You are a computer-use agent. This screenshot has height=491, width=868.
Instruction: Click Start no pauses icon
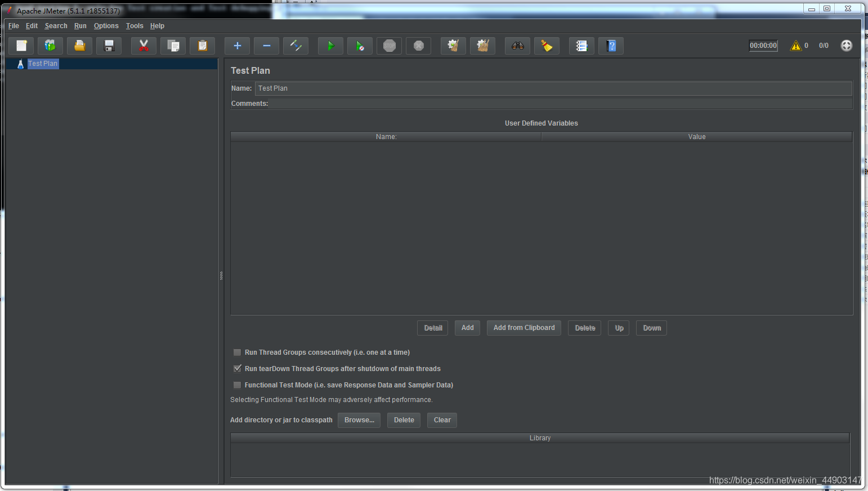coord(360,46)
